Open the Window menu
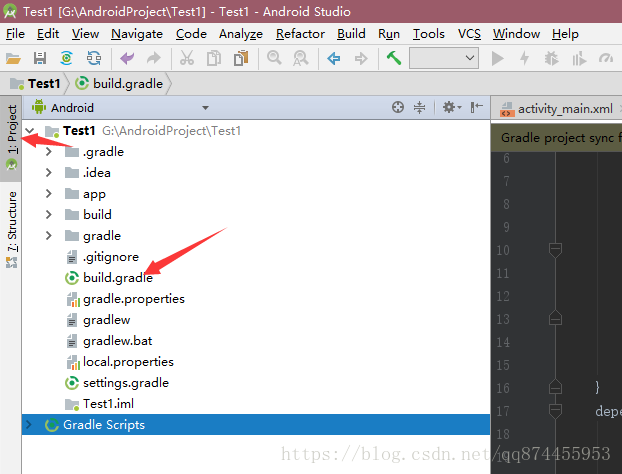The width and height of the screenshot is (622, 474). coord(516,34)
